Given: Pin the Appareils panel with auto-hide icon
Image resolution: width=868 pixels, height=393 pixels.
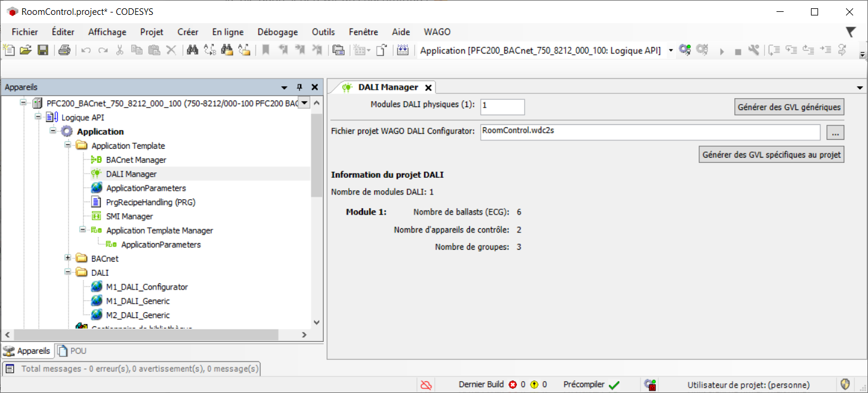Looking at the screenshot, I should coord(299,87).
